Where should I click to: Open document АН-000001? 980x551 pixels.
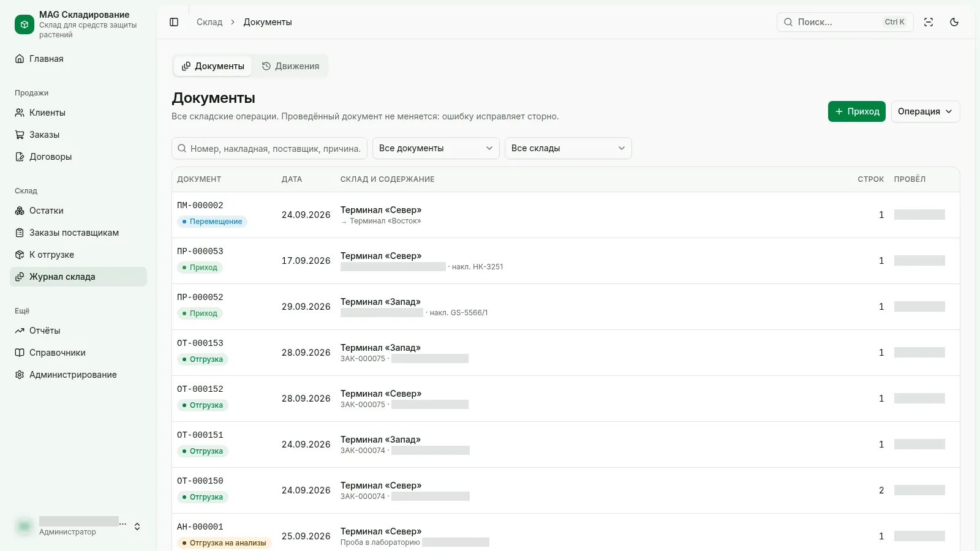(200, 527)
